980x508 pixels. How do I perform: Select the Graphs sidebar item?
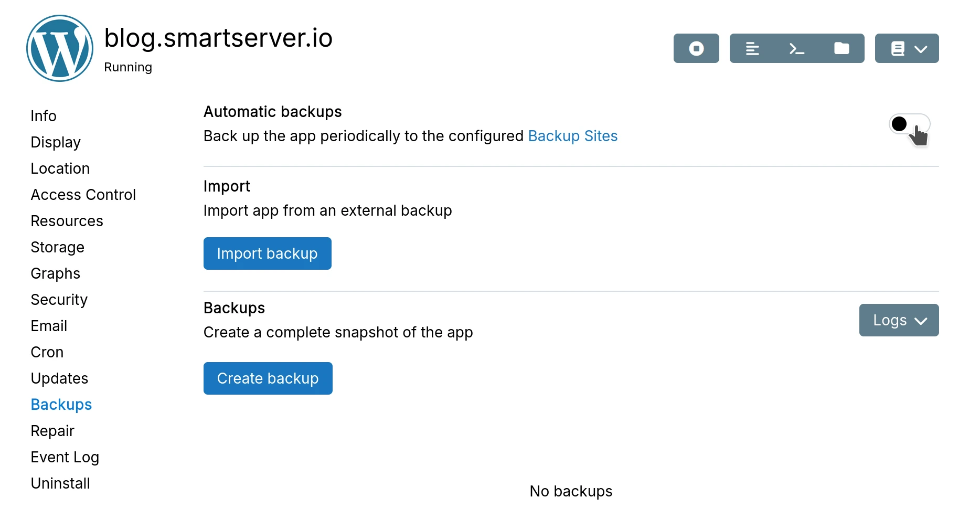(55, 273)
